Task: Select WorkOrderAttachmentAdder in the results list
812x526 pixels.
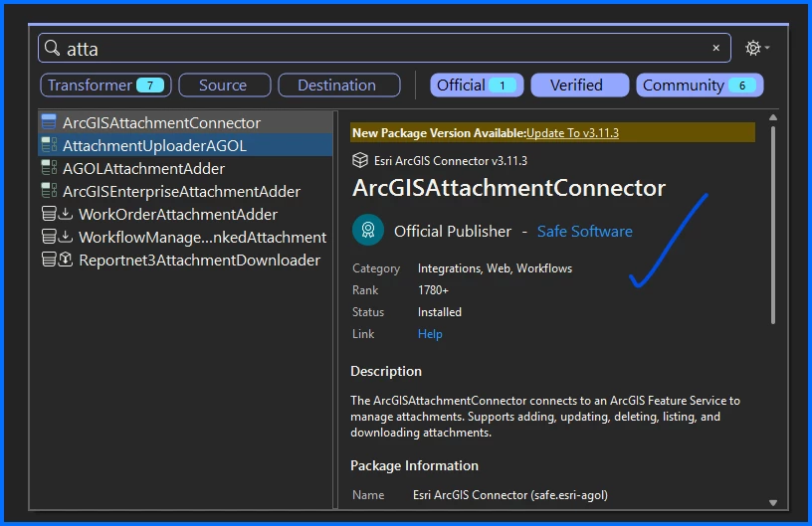Action: click(x=185, y=214)
